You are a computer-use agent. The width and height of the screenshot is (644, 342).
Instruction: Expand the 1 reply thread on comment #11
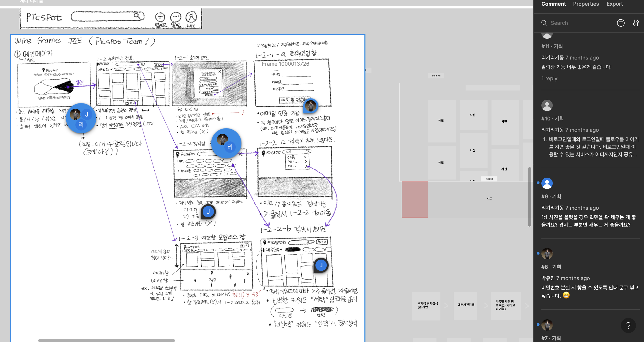(x=549, y=78)
